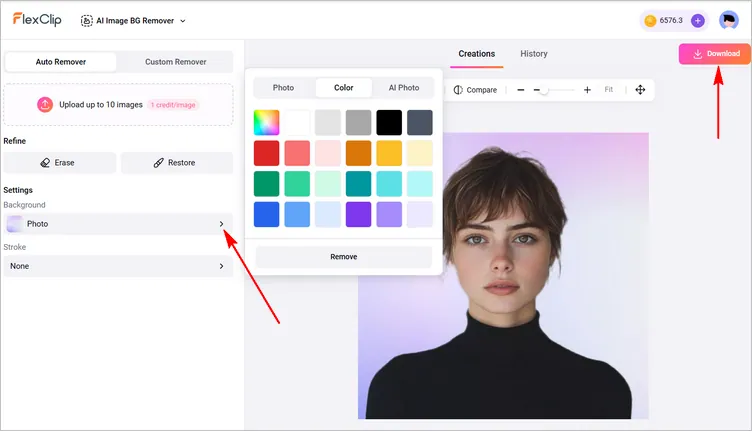This screenshot has width=752, height=431.
Task: Choose the teal color swatch
Action: (359, 184)
